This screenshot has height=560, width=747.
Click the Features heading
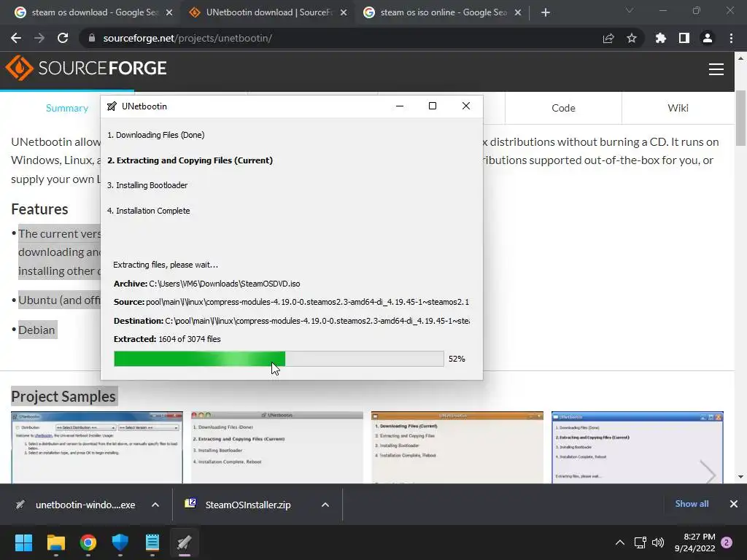tap(39, 209)
